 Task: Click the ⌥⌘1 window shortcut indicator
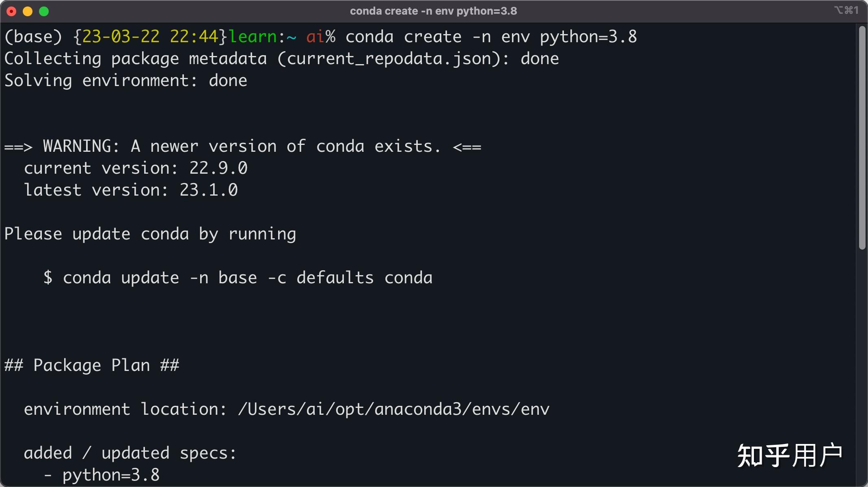pyautogui.click(x=846, y=11)
